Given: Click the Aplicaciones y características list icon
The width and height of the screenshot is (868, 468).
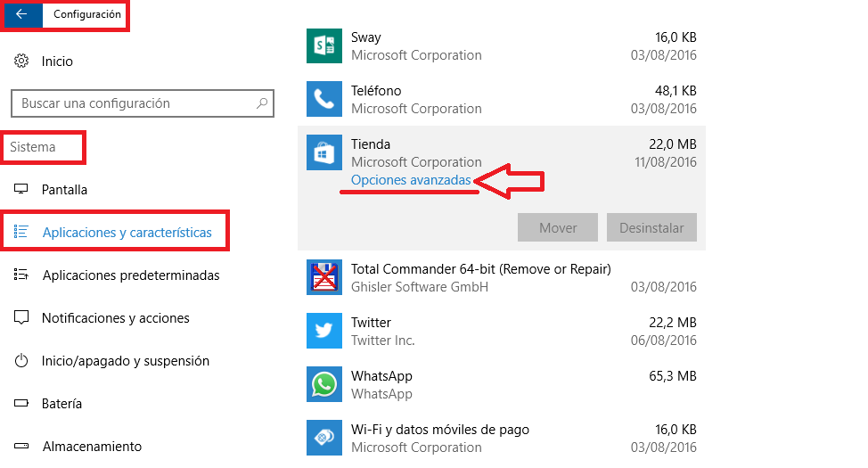Looking at the screenshot, I should 21,232.
